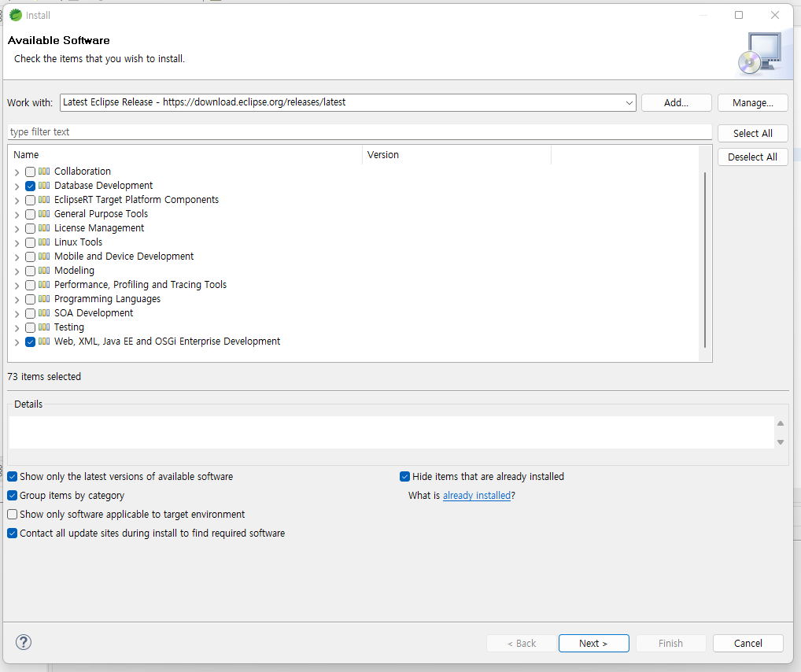
Task: Open the Work with site dropdown
Action: 629,103
